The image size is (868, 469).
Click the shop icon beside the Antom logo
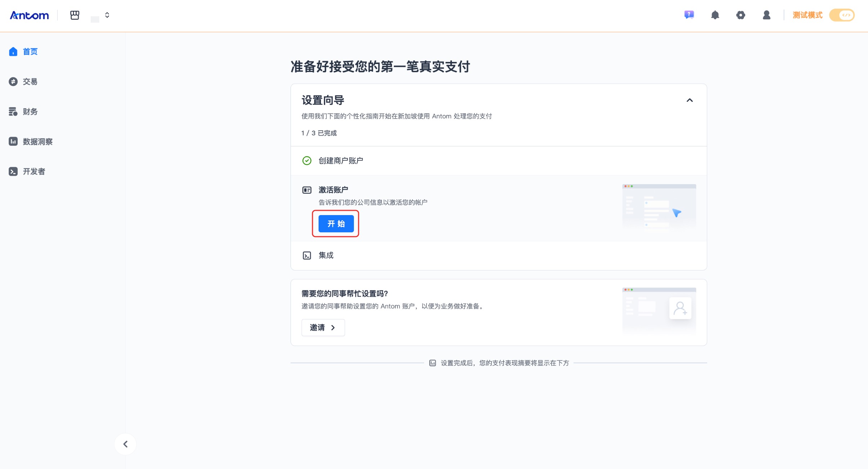[75, 15]
